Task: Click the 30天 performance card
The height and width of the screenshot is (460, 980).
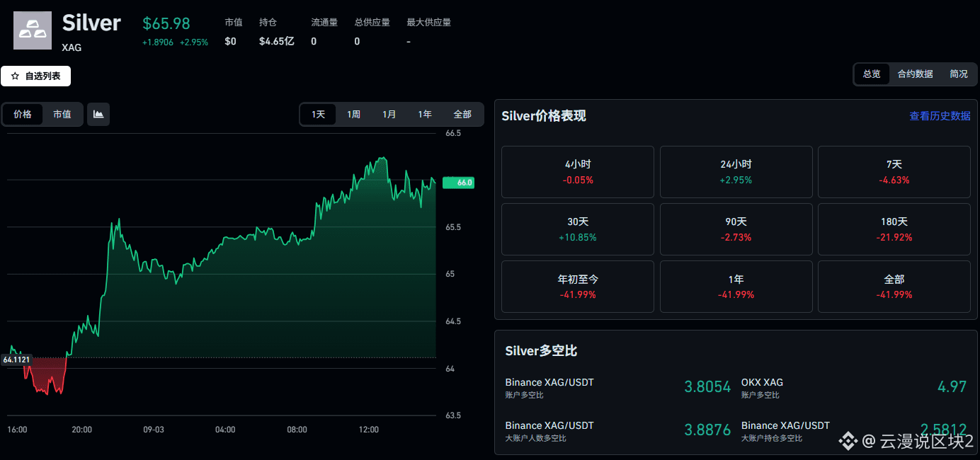Action: (578, 229)
